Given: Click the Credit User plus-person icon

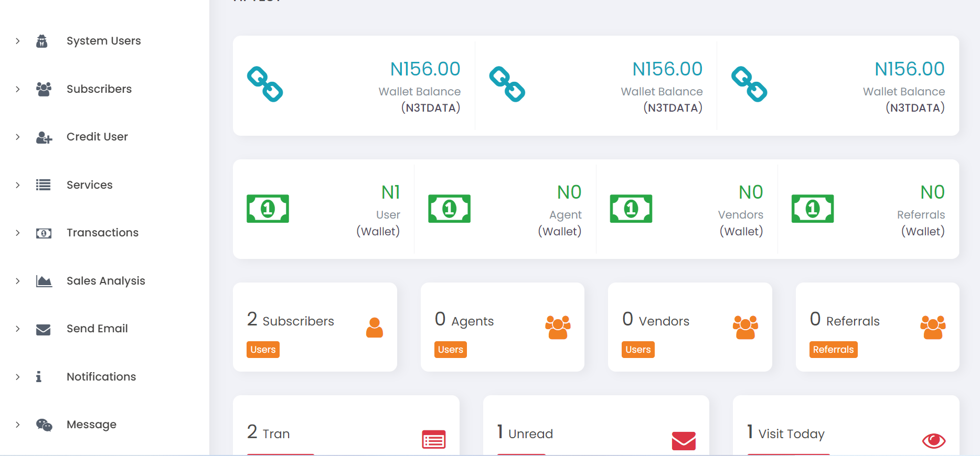Looking at the screenshot, I should [x=44, y=137].
